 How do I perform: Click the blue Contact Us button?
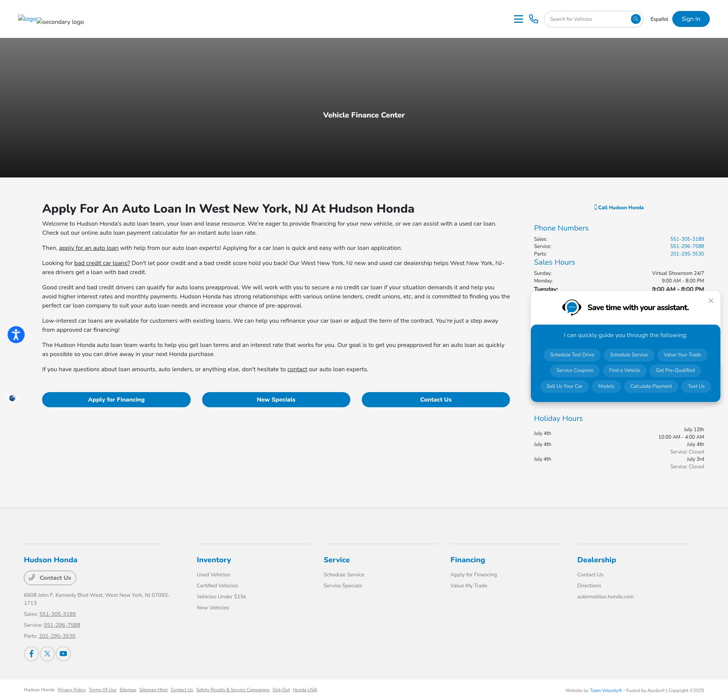pos(436,400)
